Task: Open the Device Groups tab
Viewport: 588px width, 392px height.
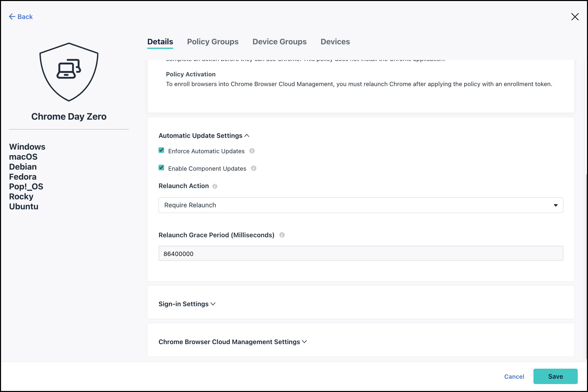Action: tap(279, 42)
